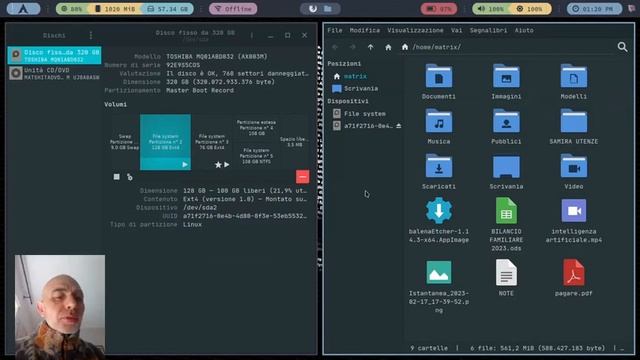
Task: Open the Visualizzazione menu
Action: (415, 30)
